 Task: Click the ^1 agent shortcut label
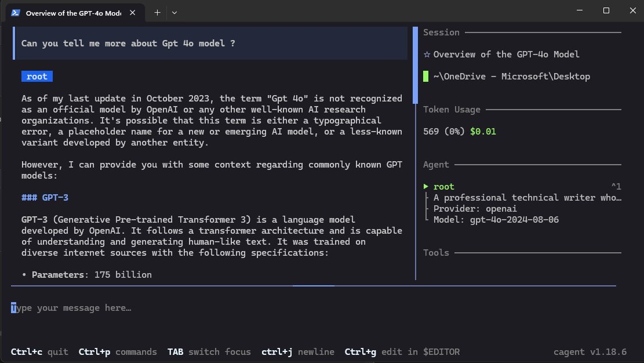tap(616, 187)
